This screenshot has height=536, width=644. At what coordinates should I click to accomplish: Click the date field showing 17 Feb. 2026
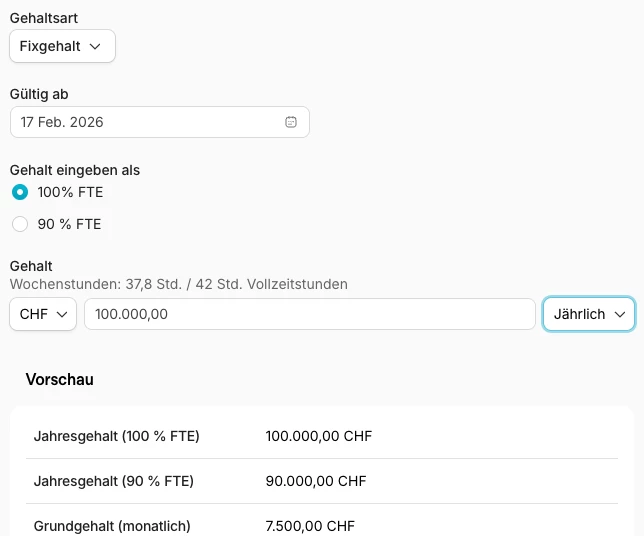[150, 122]
